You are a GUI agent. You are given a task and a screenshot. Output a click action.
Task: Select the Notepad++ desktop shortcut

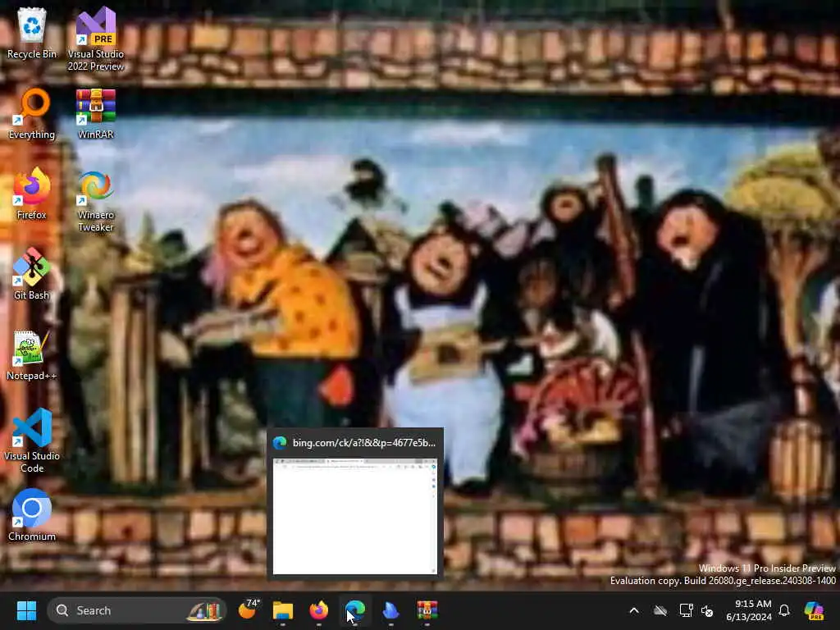coord(32,354)
